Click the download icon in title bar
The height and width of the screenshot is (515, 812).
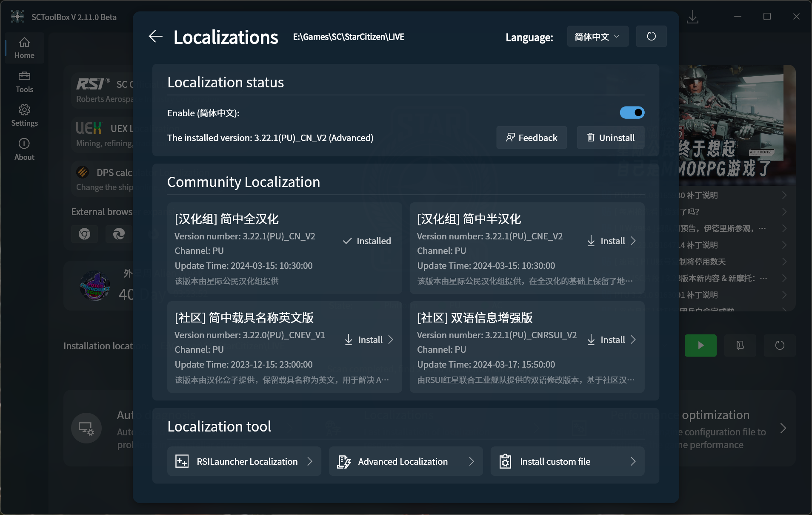[692, 17]
